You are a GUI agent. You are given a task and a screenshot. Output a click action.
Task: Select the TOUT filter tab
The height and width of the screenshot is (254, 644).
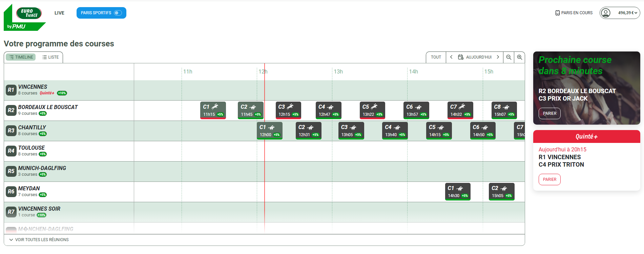pos(436,57)
